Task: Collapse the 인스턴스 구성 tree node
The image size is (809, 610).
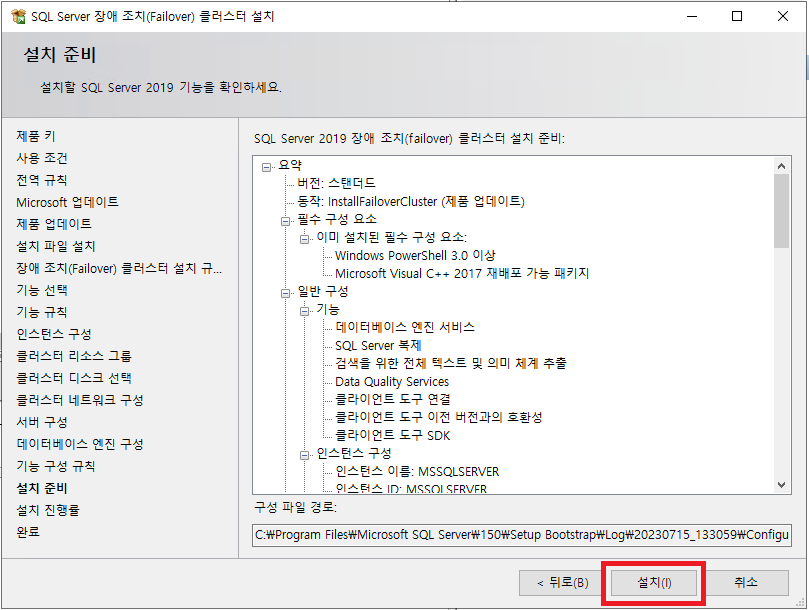Action: point(304,455)
